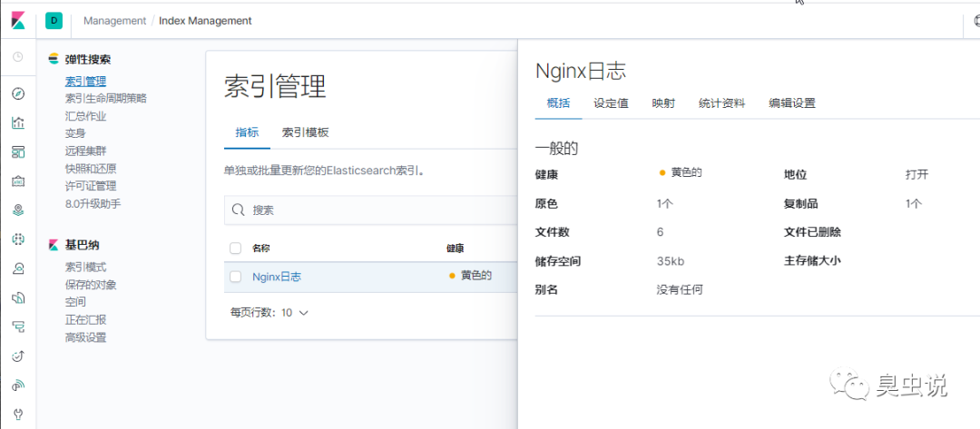The height and width of the screenshot is (429, 980).
Task: Open Maps pin icon in the left rail
Action: [18, 210]
